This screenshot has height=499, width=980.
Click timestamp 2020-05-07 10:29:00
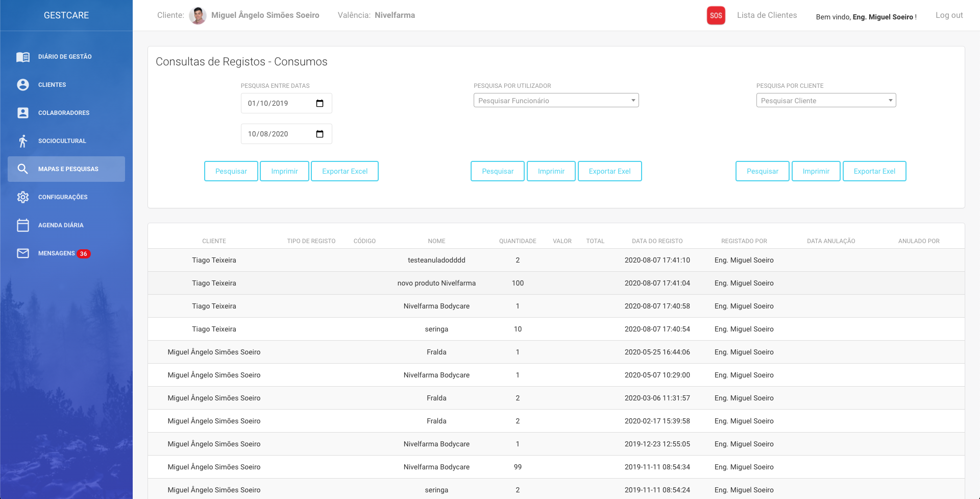pos(657,375)
